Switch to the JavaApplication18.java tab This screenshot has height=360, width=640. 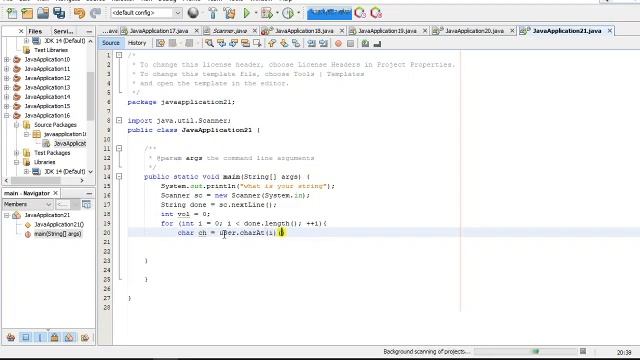tap(304, 31)
